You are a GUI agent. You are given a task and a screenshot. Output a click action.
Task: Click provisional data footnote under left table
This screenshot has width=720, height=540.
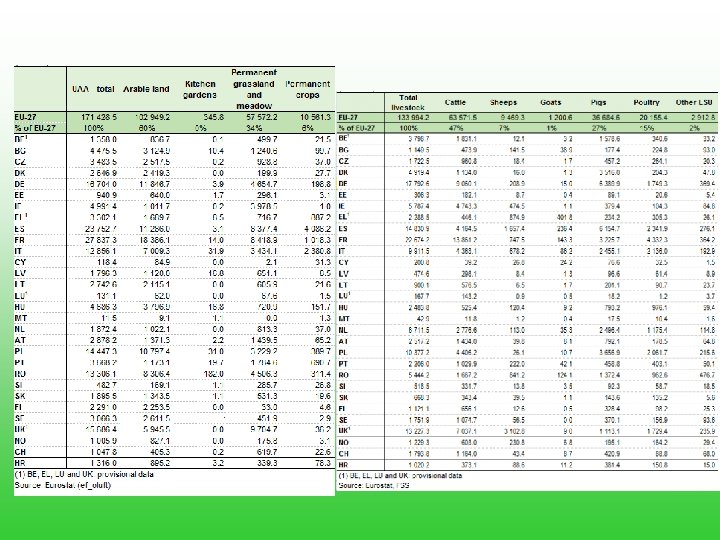[84, 474]
